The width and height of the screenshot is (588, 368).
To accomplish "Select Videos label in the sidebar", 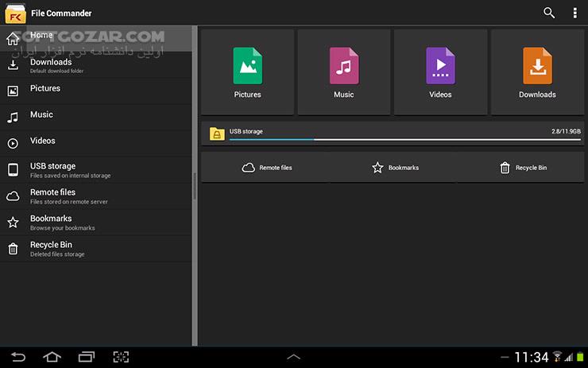I will (x=43, y=141).
